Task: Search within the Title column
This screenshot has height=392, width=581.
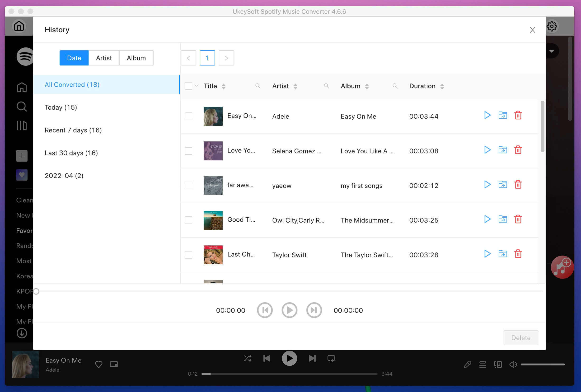Action: click(258, 86)
